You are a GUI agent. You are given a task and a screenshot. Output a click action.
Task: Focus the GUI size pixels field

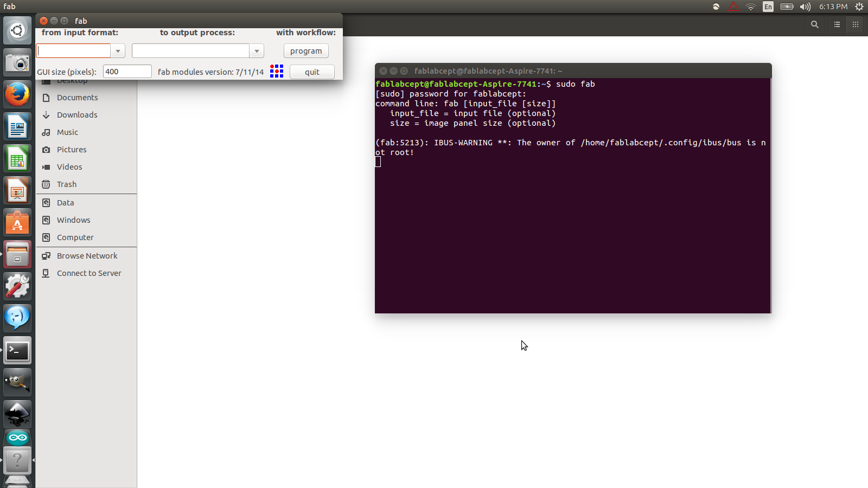[x=127, y=72]
